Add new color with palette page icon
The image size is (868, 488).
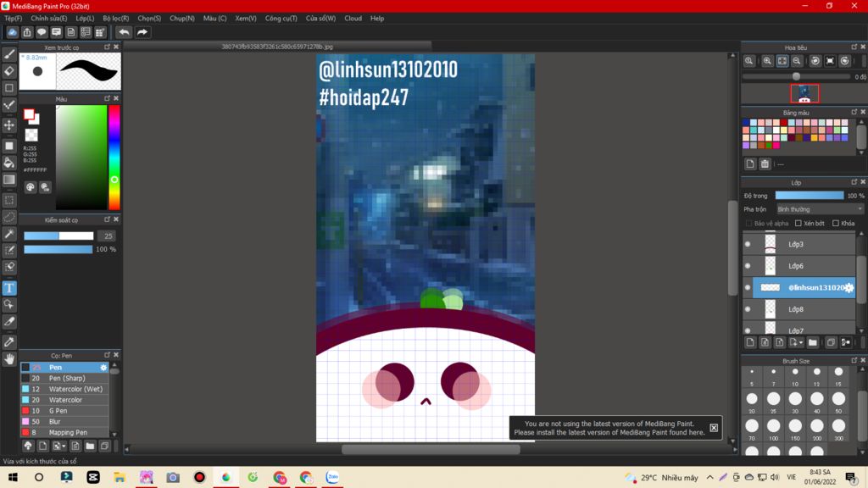click(750, 164)
